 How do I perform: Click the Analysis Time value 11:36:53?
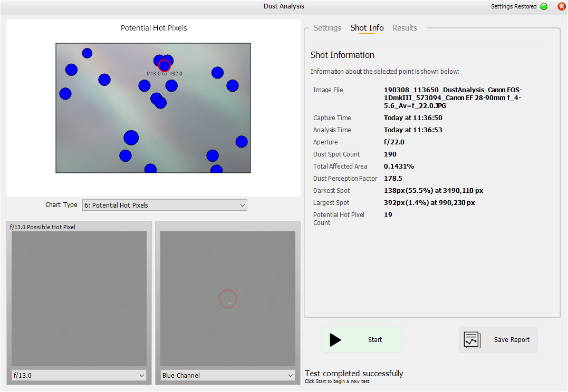click(x=413, y=130)
